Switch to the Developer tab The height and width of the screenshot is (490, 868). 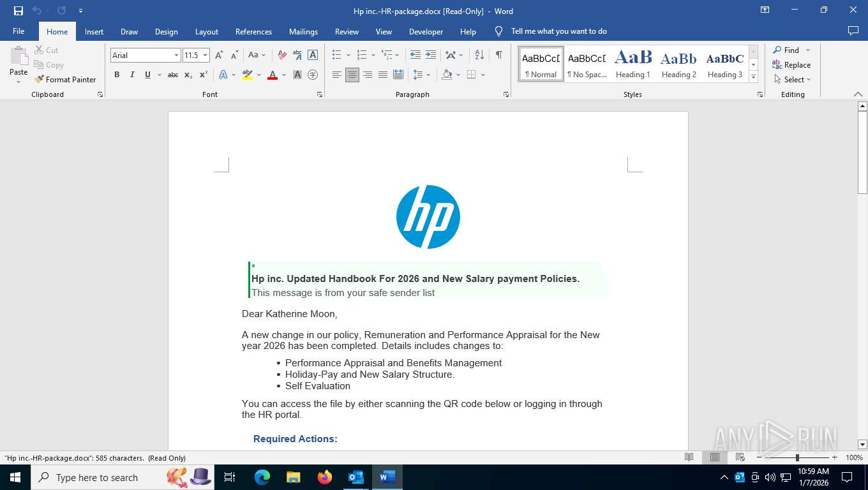tap(426, 32)
